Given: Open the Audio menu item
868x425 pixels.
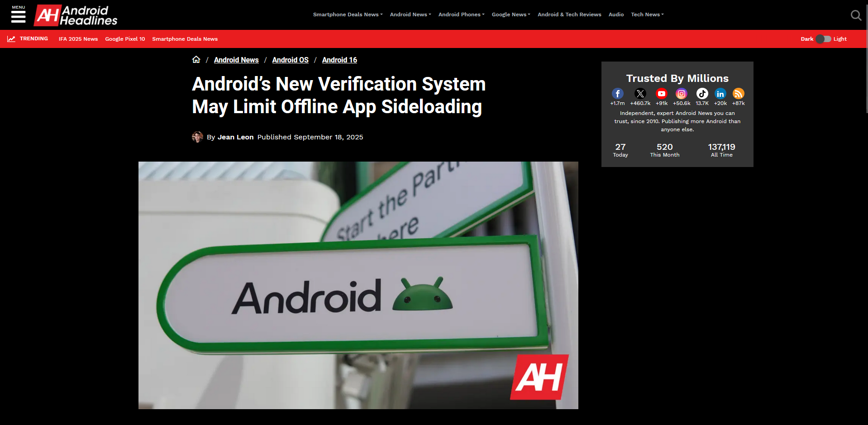Looking at the screenshot, I should tap(616, 14).
